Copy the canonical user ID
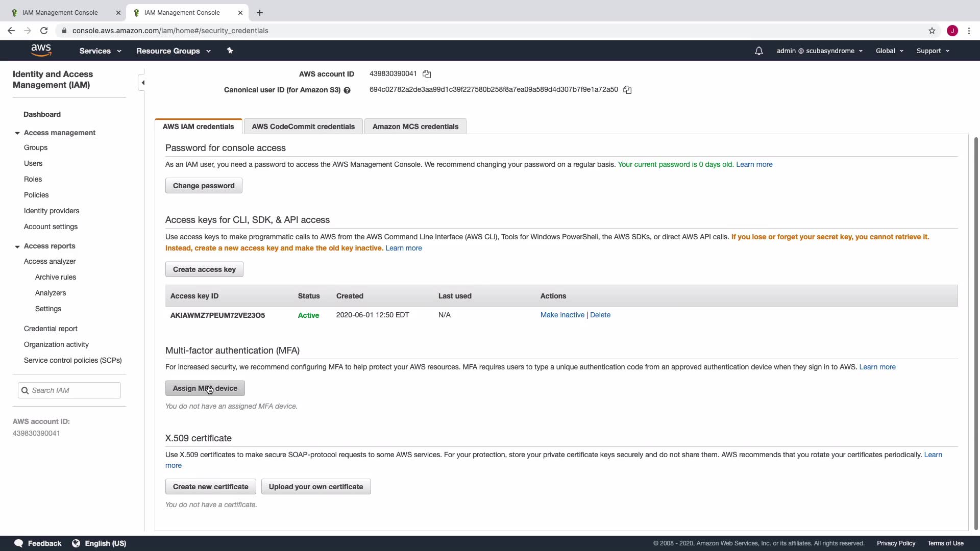This screenshot has height=551, width=980. click(627, 90)
